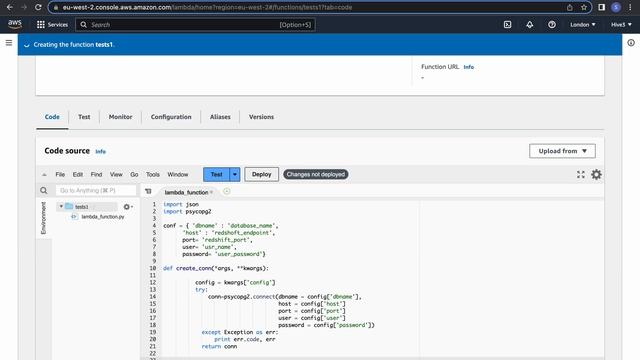Click the 'import psycopg2' code line
The width and height of the screenshot is (640, 360).
[187, 211]
